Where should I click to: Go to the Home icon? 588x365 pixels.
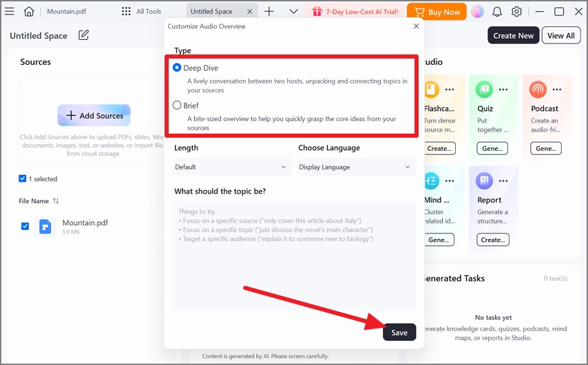29,11
